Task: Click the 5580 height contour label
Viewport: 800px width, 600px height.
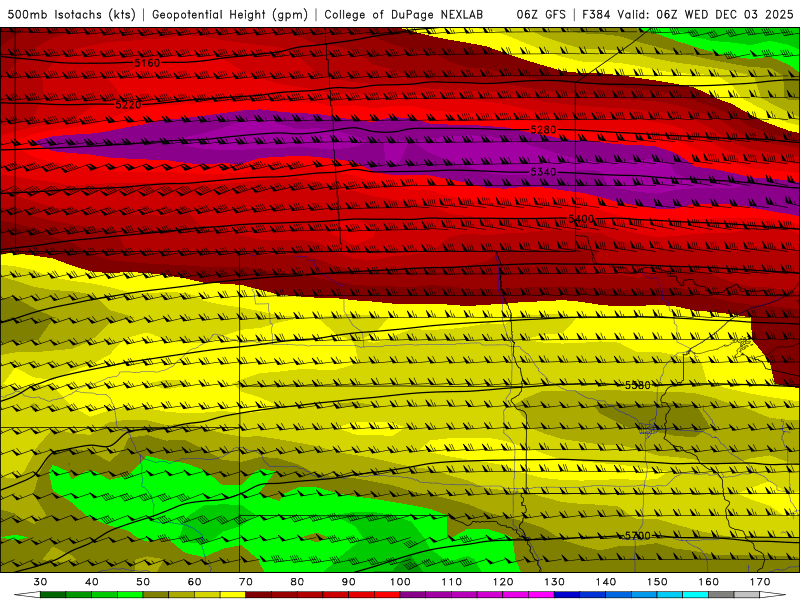Action: pyautogui.click(x=638, y=385)
